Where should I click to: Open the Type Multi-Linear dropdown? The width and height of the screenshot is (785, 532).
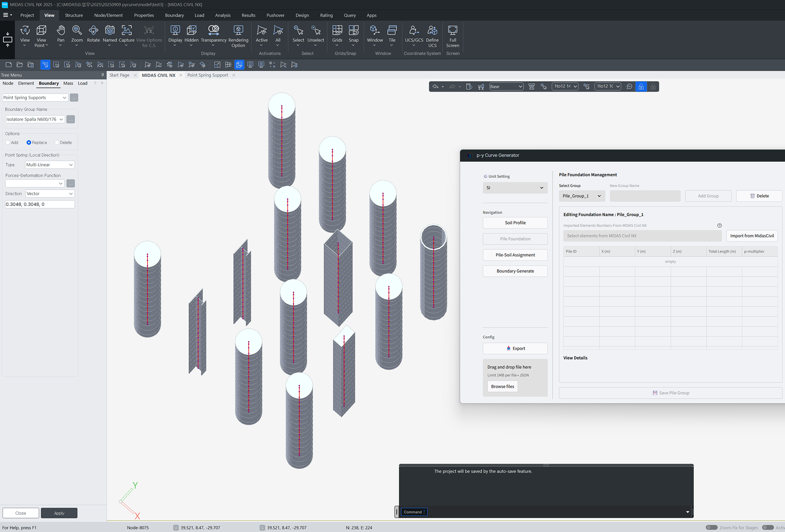point(50,165)
